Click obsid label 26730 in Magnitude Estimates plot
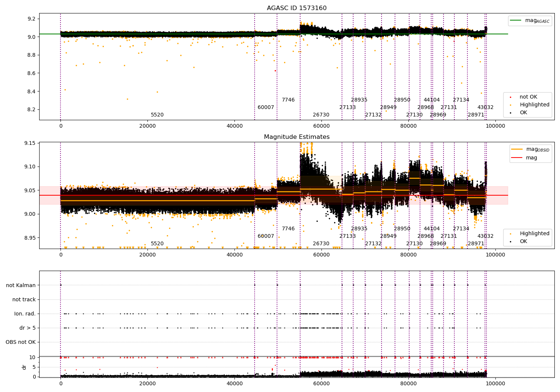The width and height of the screenshot is (560, 392). coord(321,244)
